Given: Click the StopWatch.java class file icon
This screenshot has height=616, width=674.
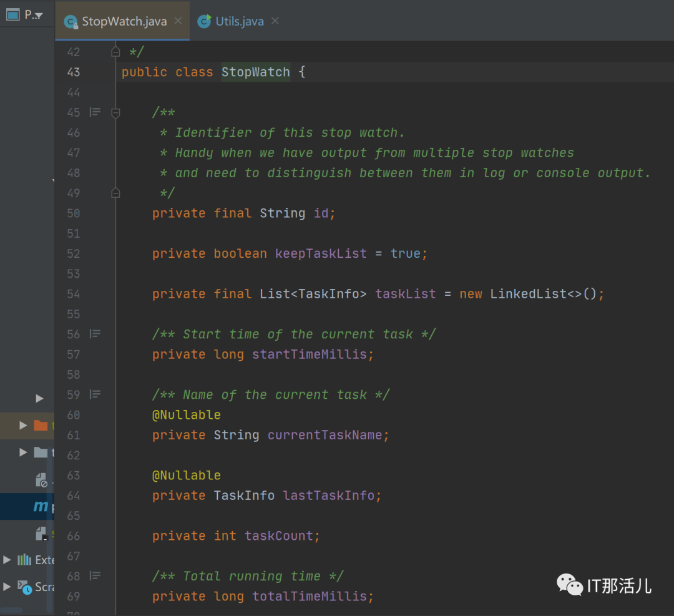Looking at the screenshot, I should pyautogui.click(x=71, y=21).
